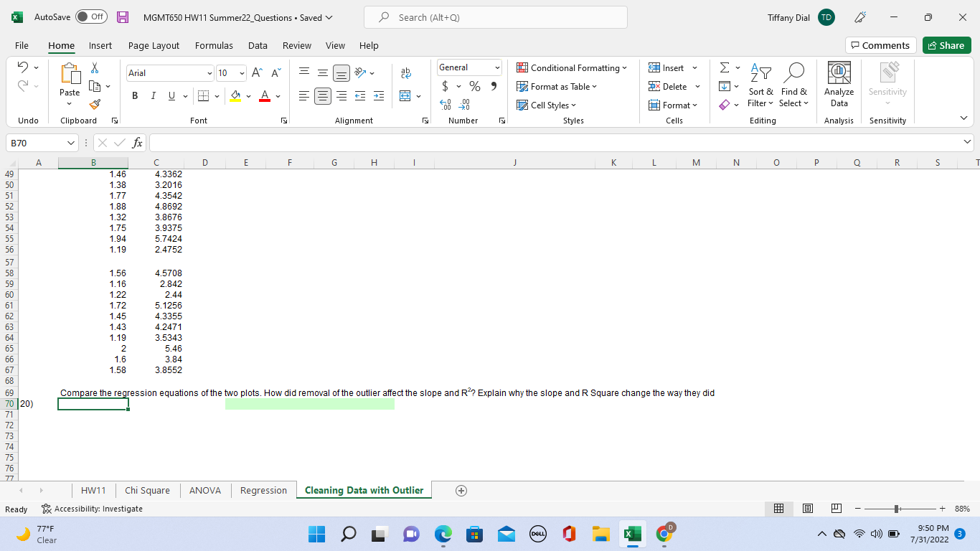Image resolution: width=980 pixels, height=551 pixels.
Task: Click the Comments button
Action: (881, 45)
